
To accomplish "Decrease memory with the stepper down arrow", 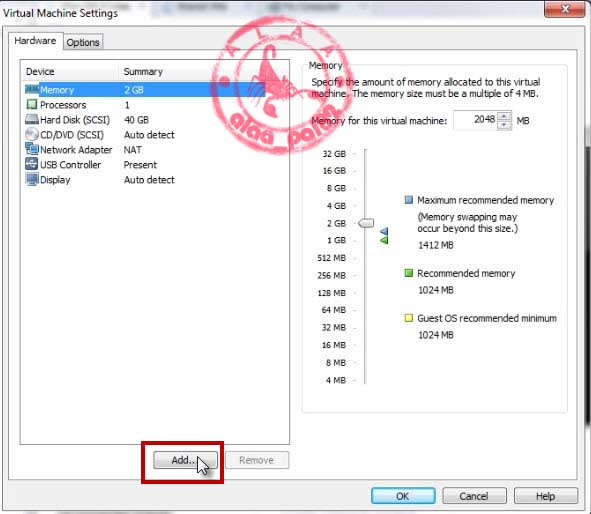I will click(x=504, y=125).
